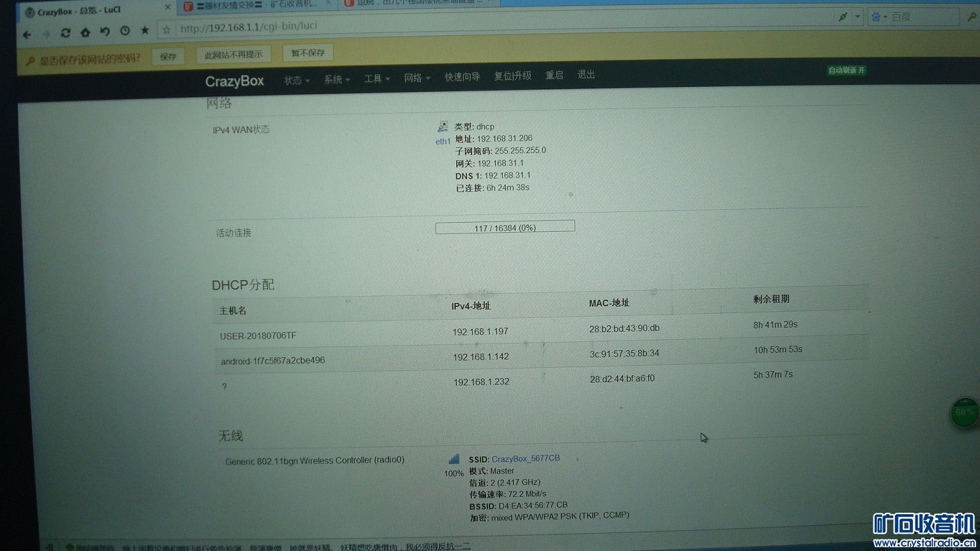Screen dimensions: 980x551
Task: Click the eth1 WAN interface icon
Action: (x=442, y=126)
